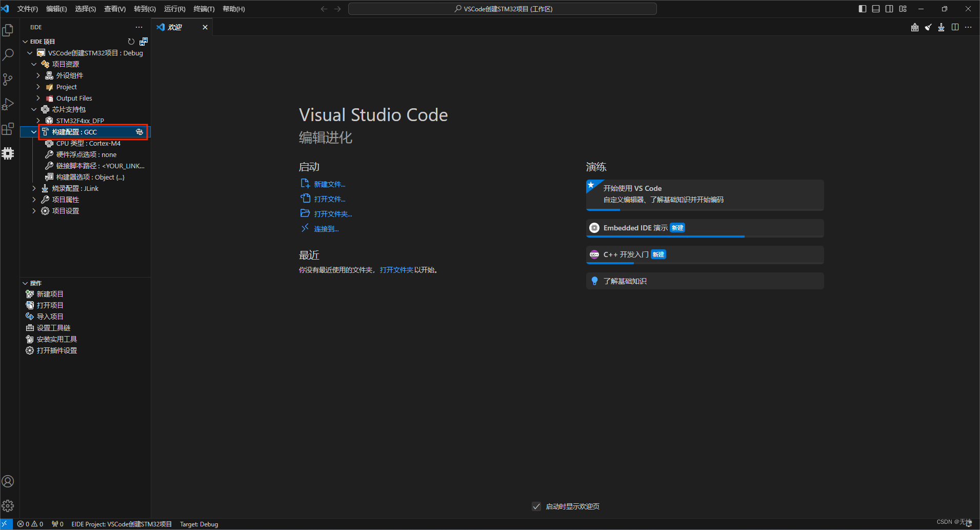Close the 欢迎 tab
This screenshot has width=980, height=530.
[205, 27]
